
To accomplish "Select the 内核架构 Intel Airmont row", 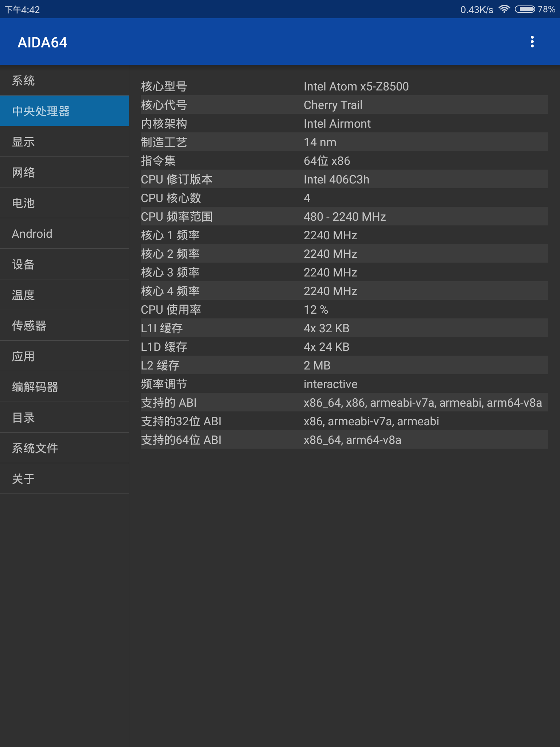I will coord(344,123).
